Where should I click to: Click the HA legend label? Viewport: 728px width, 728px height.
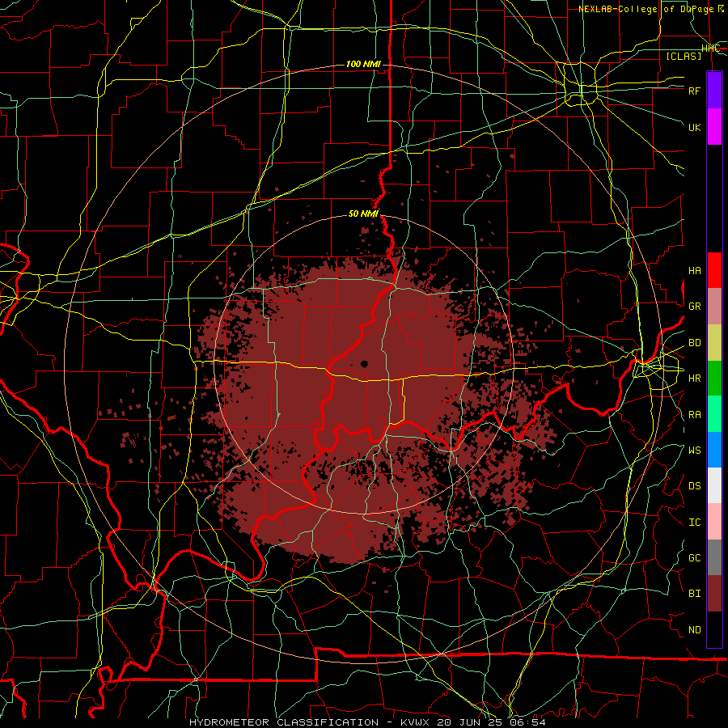[x=694, y=270]
